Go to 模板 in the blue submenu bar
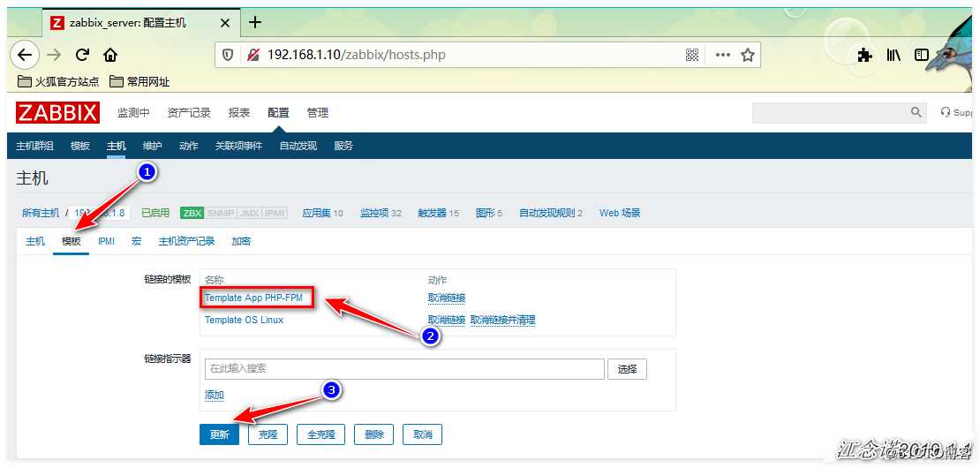This screenshot has height=468, width=980. pos(80,146)
